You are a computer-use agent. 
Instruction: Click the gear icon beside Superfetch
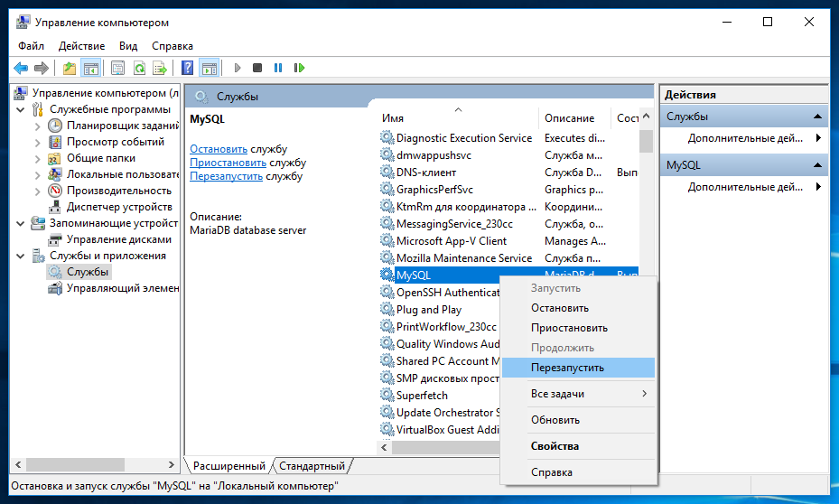click(387, 395)
